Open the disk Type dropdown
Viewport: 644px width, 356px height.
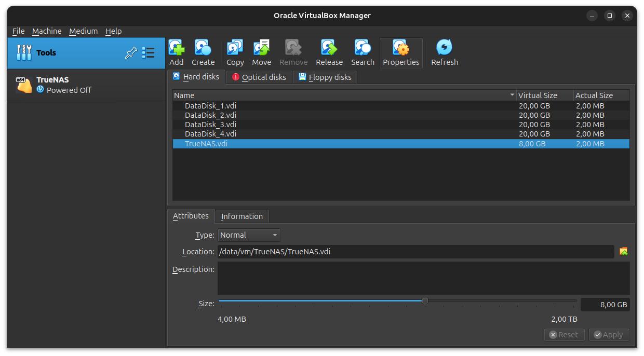(249, 235)
